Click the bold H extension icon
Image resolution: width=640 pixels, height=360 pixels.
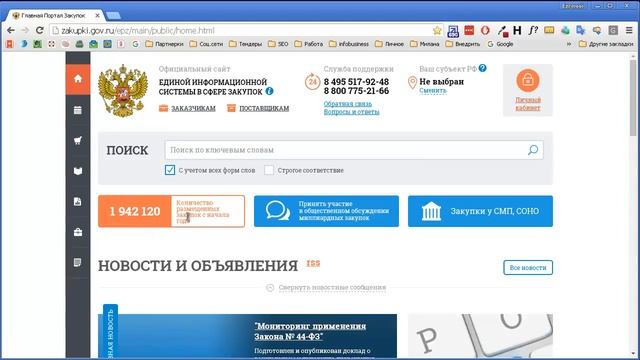(517, 30)
